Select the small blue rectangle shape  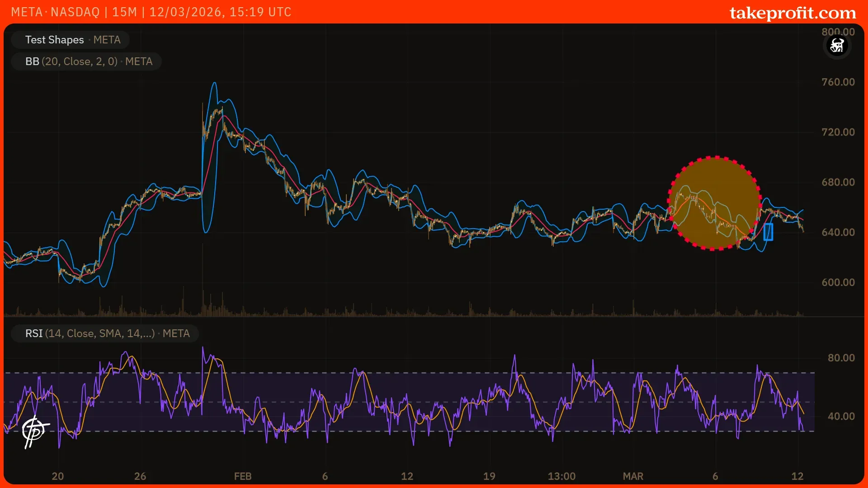pos(768,232)
